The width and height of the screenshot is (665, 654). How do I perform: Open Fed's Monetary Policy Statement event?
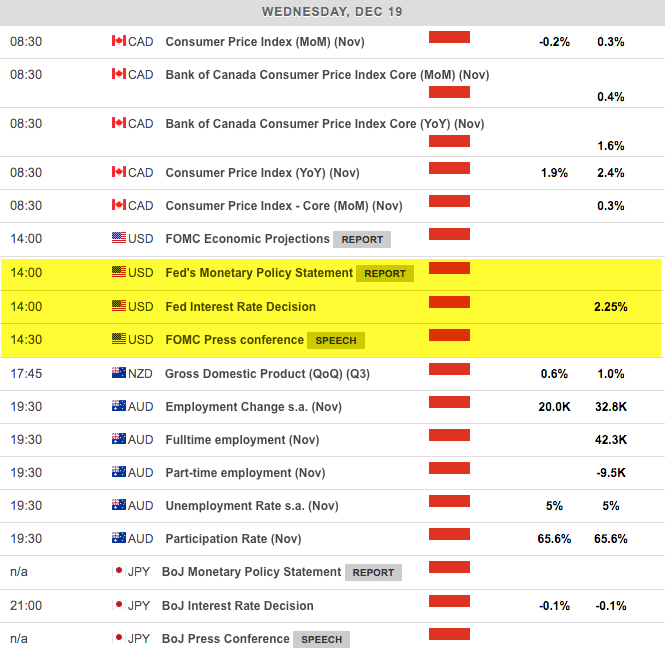[x=259, y=273]
